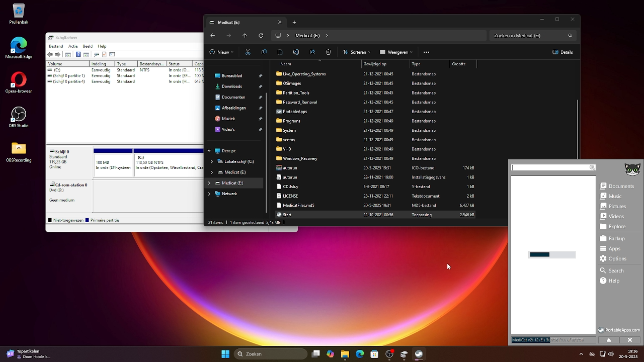Click the back arrow in Schijfbeheer toolbar
Viewport: 644px width, 362px height.
(50, 54)
